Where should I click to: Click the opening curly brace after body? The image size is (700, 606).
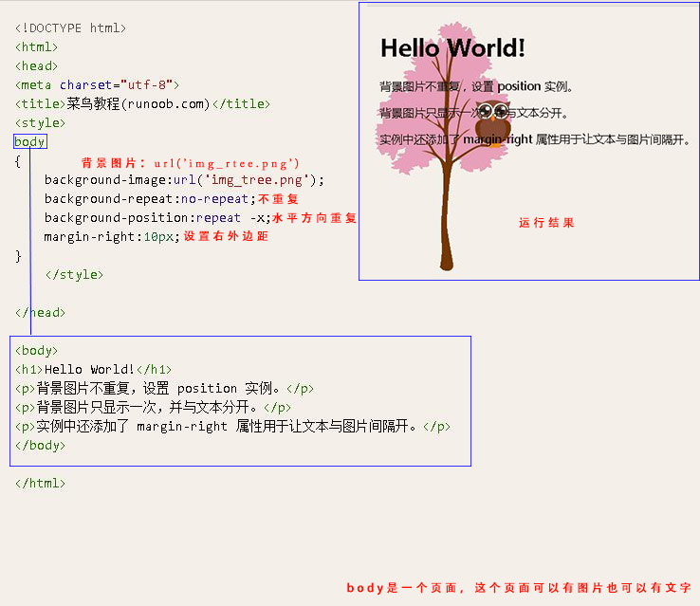[x=18, y=161]
